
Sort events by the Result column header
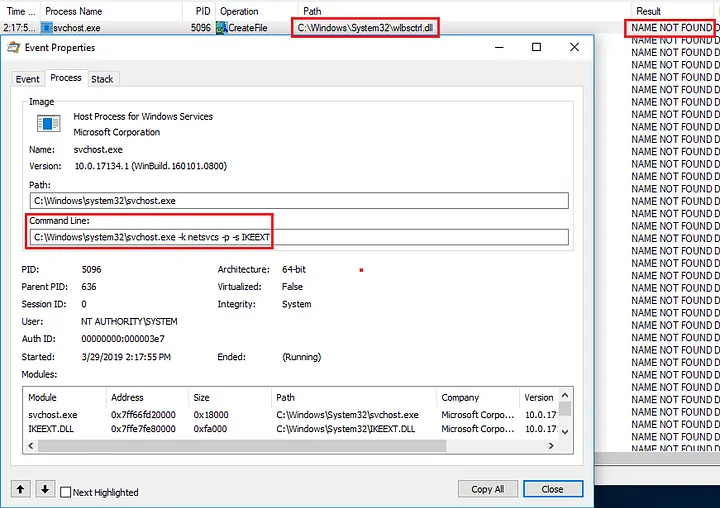(649, 11)
